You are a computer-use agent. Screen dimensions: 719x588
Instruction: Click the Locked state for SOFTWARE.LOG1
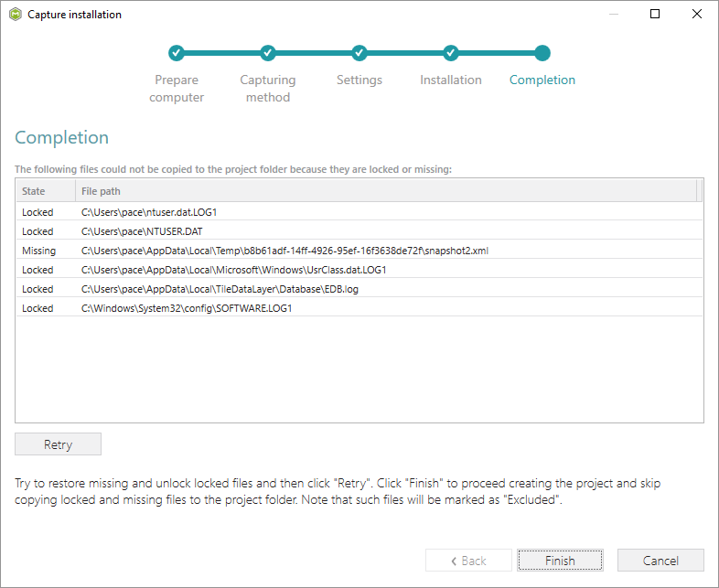point(38,308)
